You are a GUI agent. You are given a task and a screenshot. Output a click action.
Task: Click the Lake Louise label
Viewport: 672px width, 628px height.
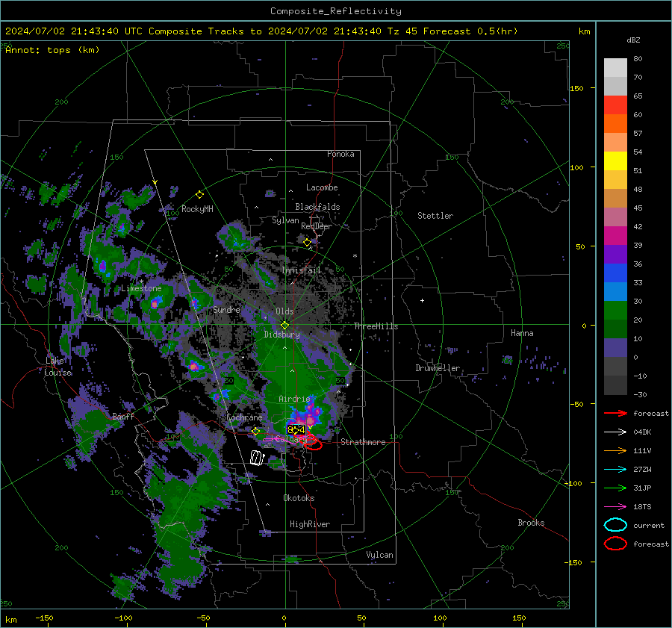pos(57,367)
